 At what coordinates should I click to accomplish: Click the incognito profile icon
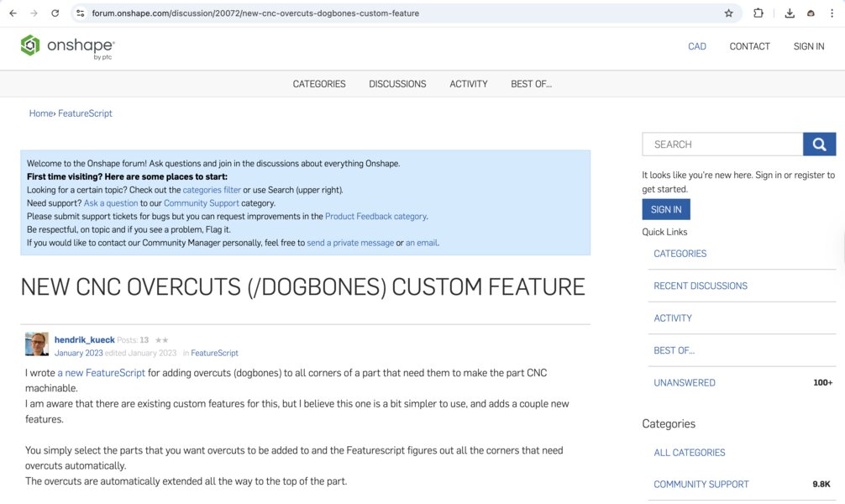point(811,13)
